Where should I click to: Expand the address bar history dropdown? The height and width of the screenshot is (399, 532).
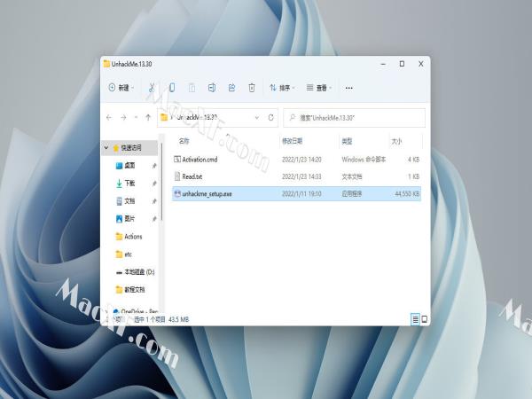pos(257,118)
